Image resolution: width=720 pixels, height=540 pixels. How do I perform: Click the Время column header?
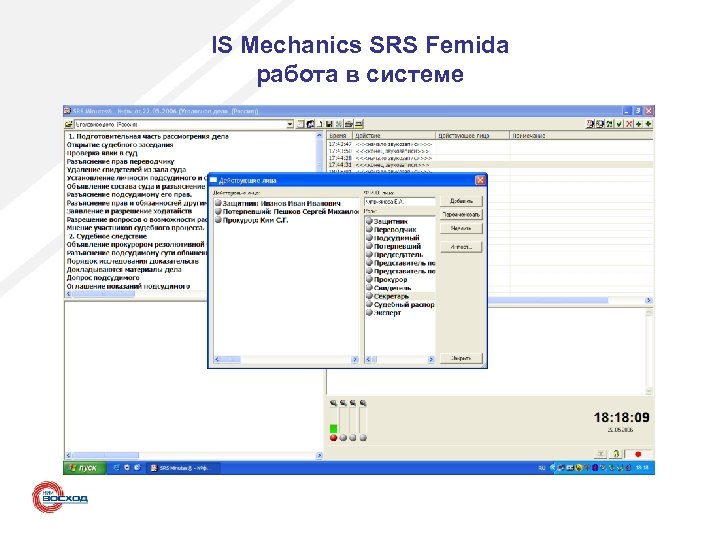[340, 135]
